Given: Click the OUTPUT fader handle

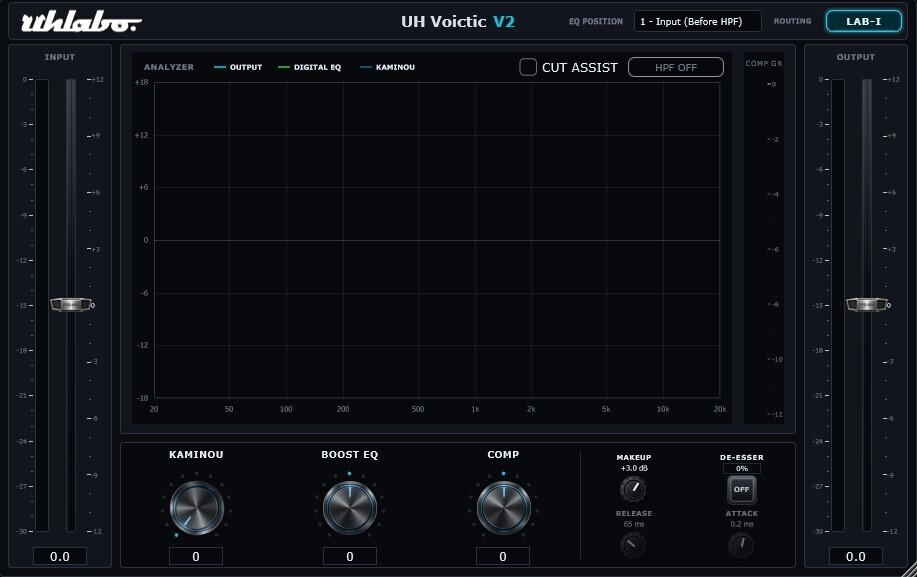Looking at the screenshot, I should tap(867, 305).
